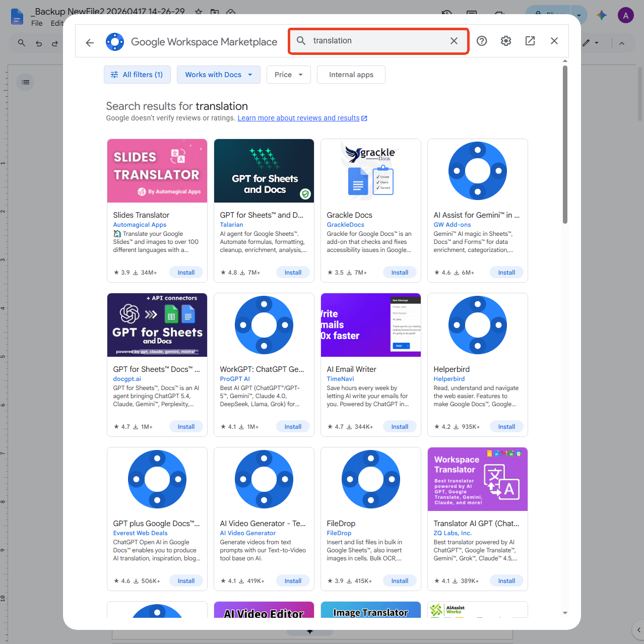
Task: Click the FileDrop app icon thumbnail
Action: (x=371, y=479)
